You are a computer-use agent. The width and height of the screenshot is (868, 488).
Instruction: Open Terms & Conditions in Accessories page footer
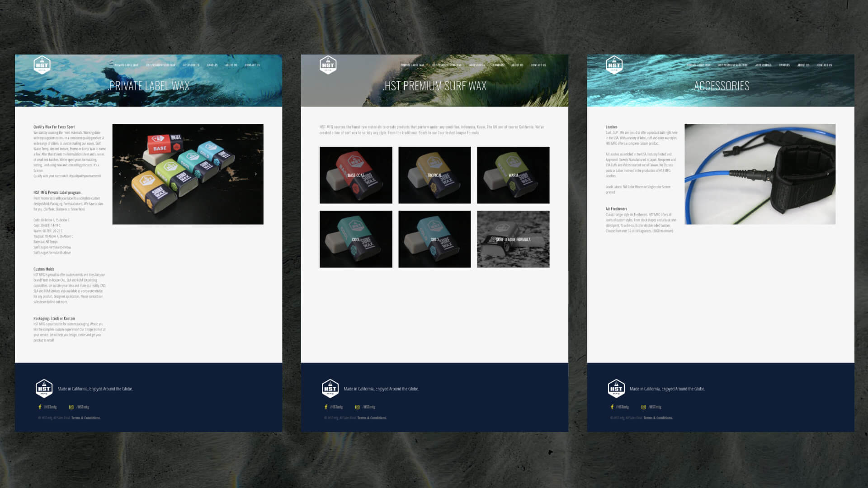coord(658,418)
